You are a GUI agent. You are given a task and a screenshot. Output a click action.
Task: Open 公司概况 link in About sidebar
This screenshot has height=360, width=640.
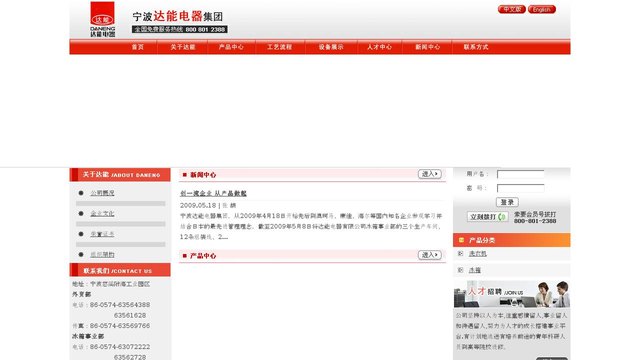pos(102,193)
